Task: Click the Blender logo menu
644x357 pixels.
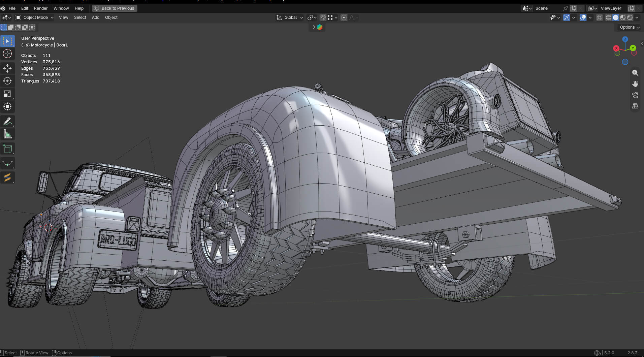Action: pos(3,8)
